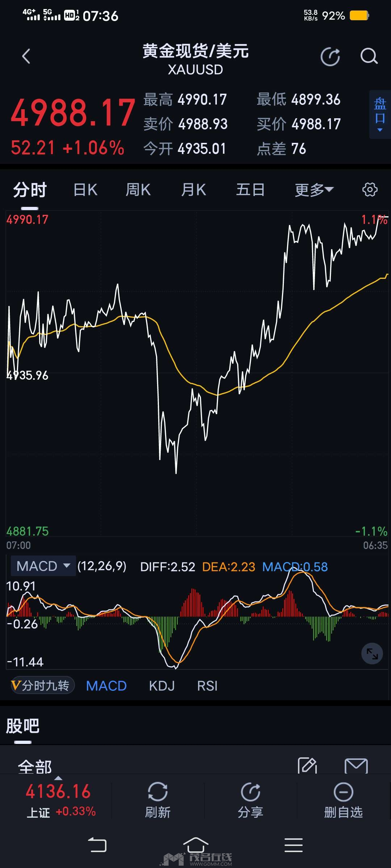This screenshot has width=391, height=868.
Task: Tap the 分享 share button
Action: pos(251,800)
